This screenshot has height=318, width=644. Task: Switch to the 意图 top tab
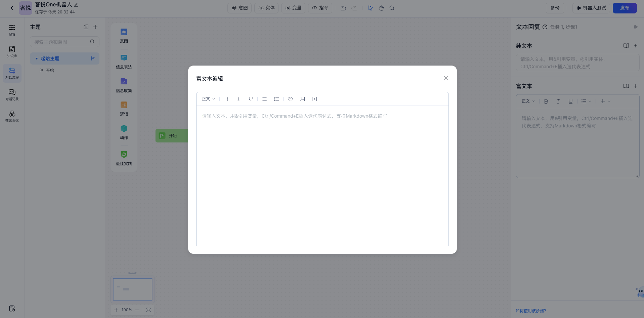(240, 8)
